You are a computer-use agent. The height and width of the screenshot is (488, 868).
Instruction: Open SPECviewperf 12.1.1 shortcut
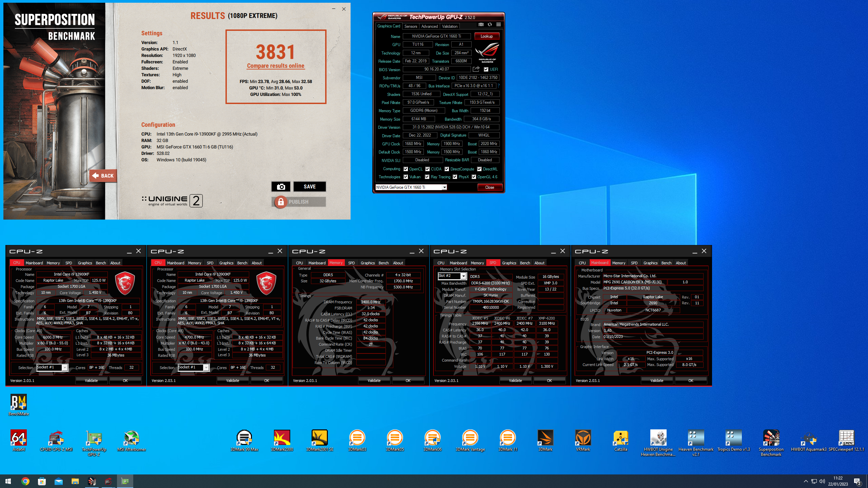point(846,440)
